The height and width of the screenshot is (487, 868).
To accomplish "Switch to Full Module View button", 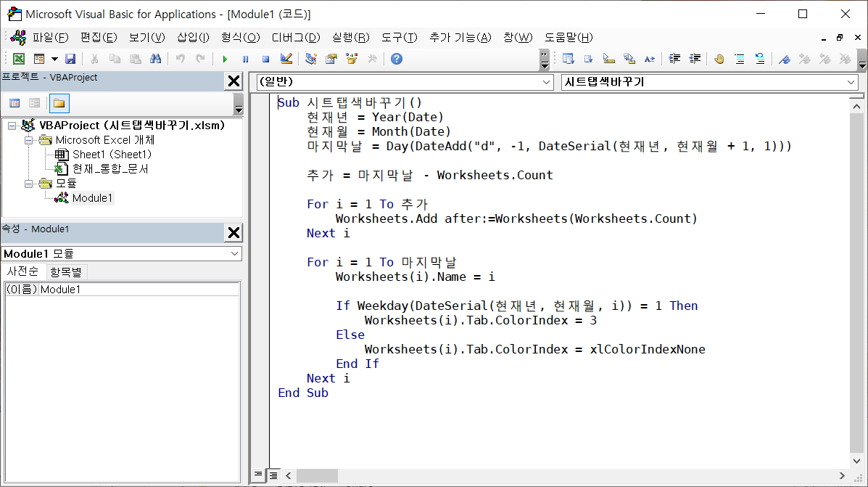I will [x=273, y=475].
